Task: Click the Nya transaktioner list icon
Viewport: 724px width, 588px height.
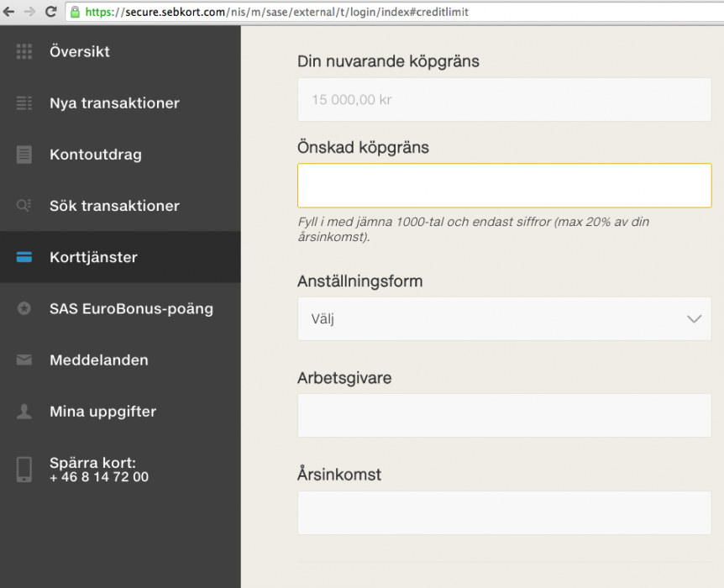Action: 24,103
